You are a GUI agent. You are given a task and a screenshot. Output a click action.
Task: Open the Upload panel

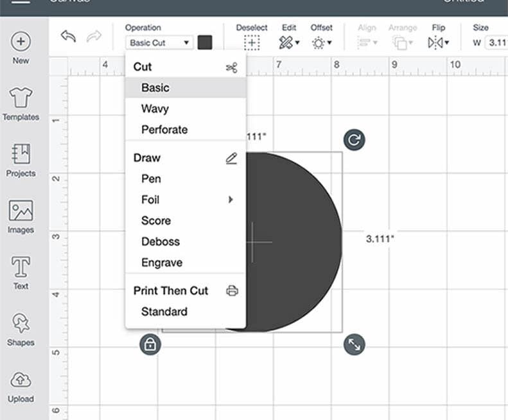(21, 387)
